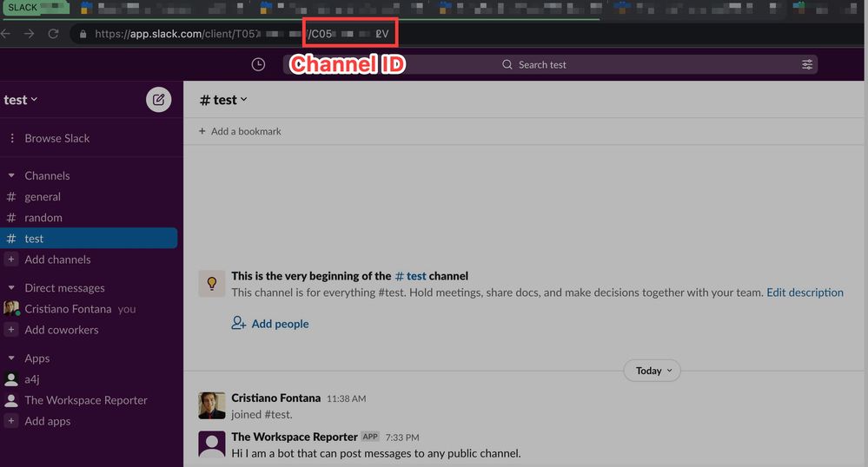Screen dimensions: 868x467
Task: Click plus icon beside Add coworkers
Action: click(11, 329)
